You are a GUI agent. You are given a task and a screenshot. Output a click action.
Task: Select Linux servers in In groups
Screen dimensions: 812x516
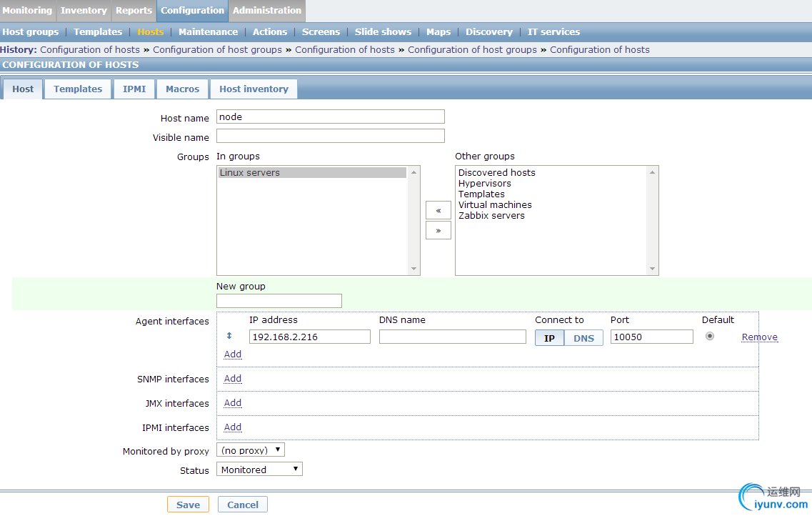(312, 172)
